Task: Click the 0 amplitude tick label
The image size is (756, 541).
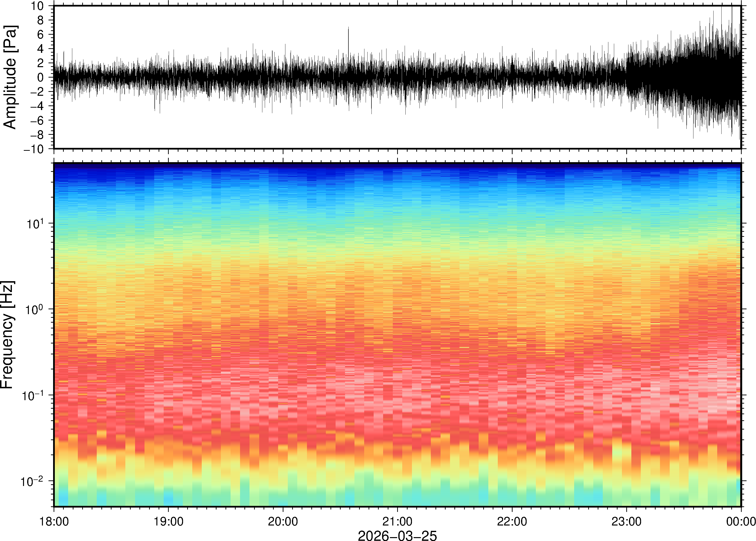Action: click(40, 77)
